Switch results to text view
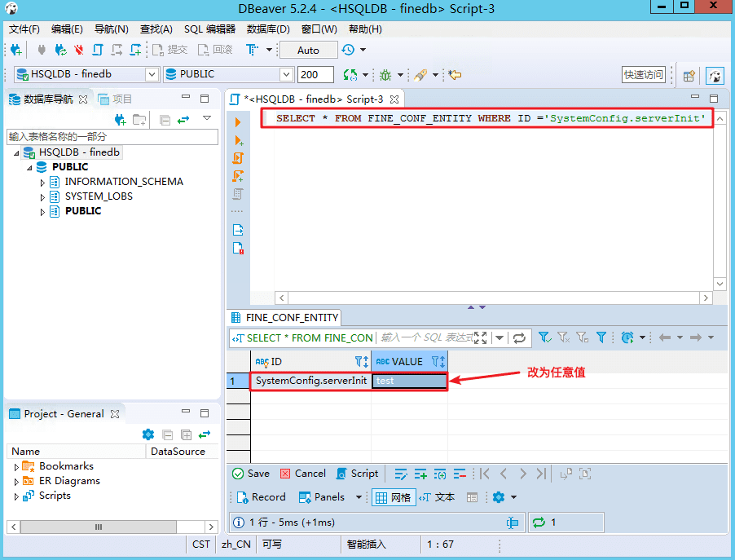Image resolution: width=735 pixels, height=560 pixels. 437,497
